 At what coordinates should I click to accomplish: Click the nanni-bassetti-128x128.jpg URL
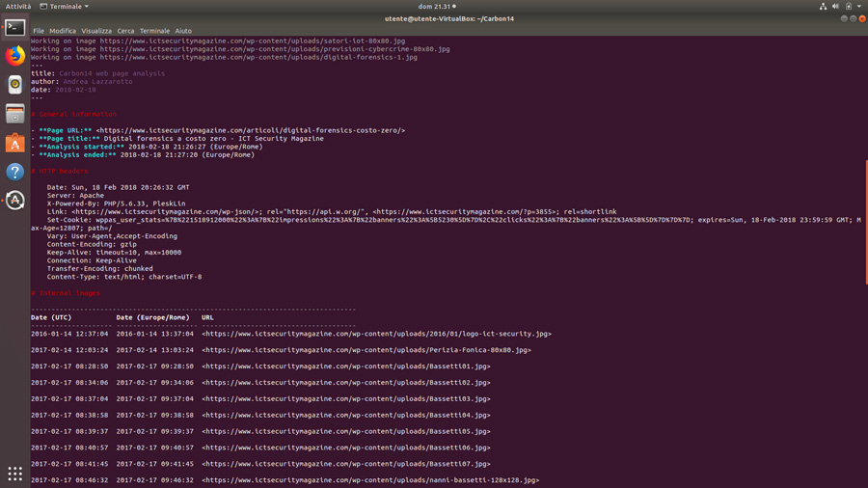(x=370, y=480)
